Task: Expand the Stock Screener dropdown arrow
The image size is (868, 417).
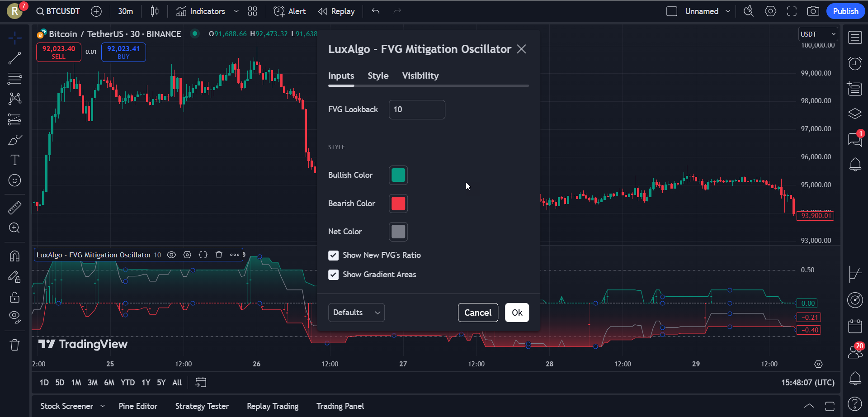Action: (103, 406)
